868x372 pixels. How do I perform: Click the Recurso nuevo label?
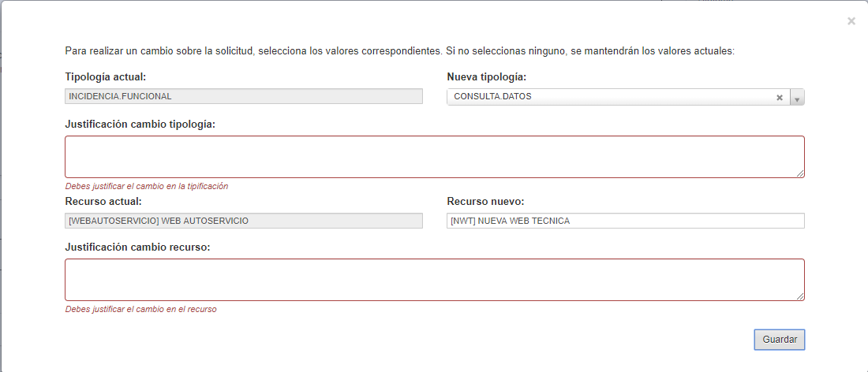coord(485,201)
